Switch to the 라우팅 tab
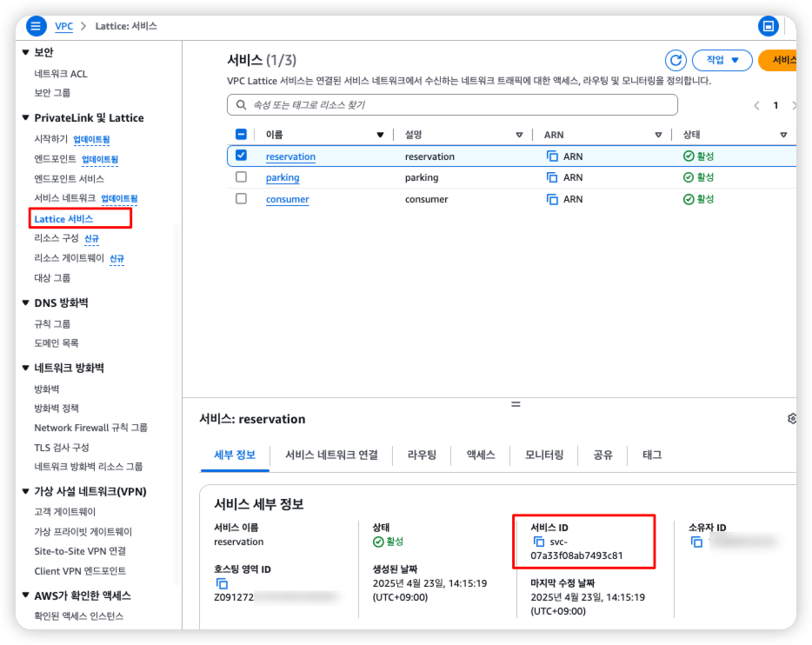Screen dimensions: 812x645 tap(422, 455)
